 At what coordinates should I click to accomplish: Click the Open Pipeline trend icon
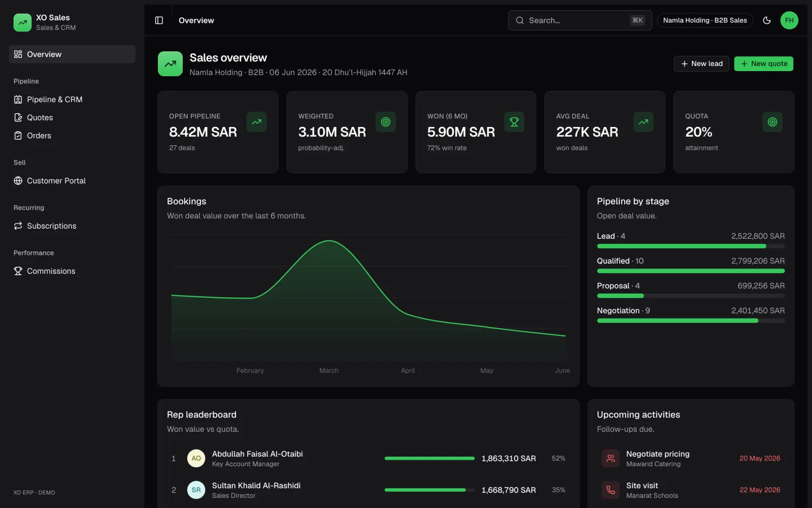click(256, 122)
